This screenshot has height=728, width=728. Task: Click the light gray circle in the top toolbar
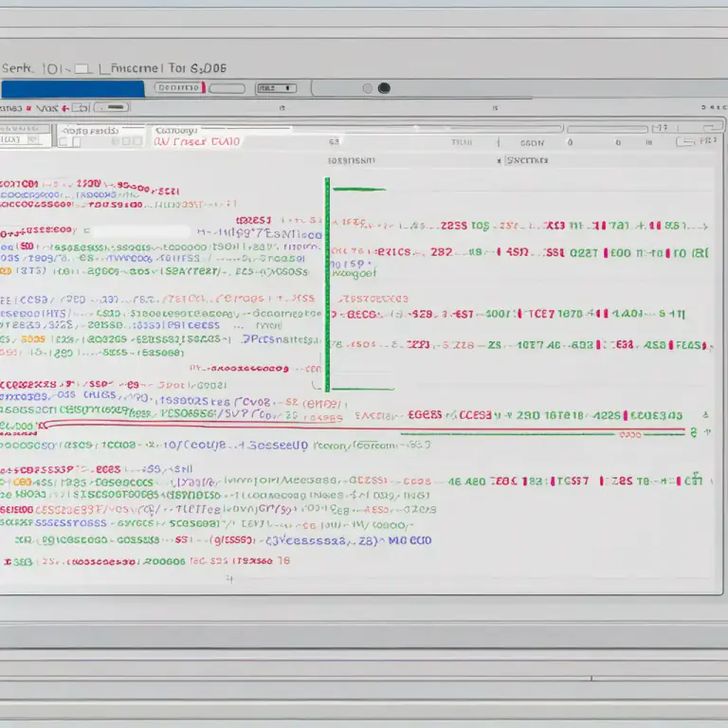[x=367, y=88]
